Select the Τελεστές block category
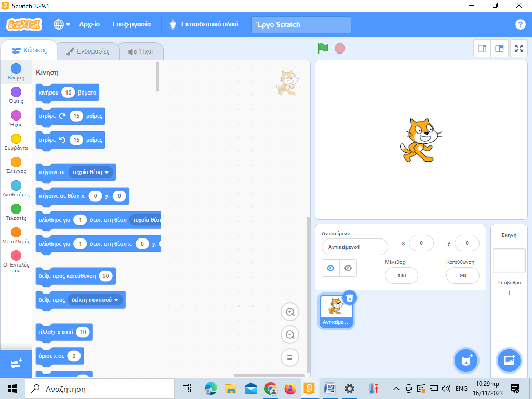The height and width of the screenshot is (399, 532). tap(16, 212)
